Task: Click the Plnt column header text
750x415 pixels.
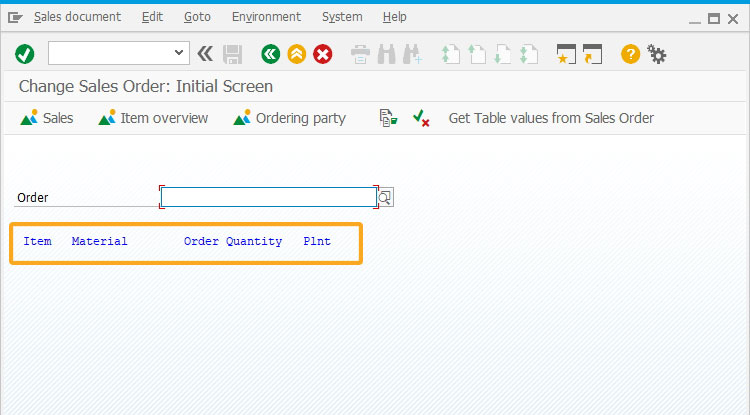Action: click(317, 241)
